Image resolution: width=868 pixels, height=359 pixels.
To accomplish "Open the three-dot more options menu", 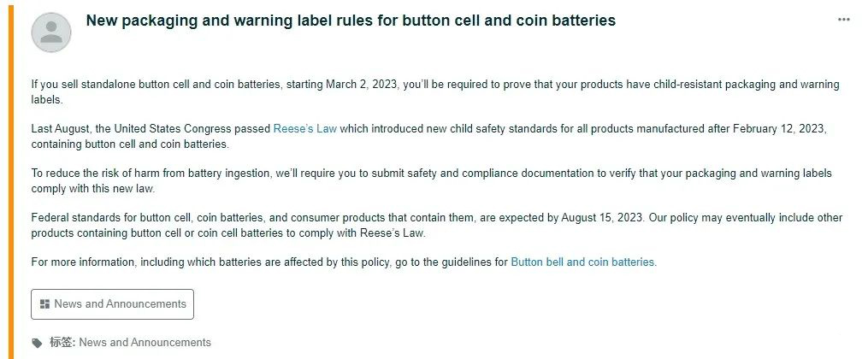I will coord(844,20).
